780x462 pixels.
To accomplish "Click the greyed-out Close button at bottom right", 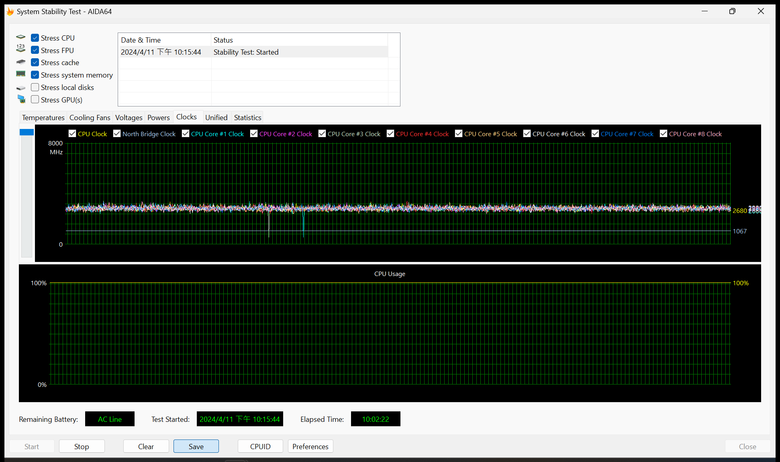I will [747, 447].
